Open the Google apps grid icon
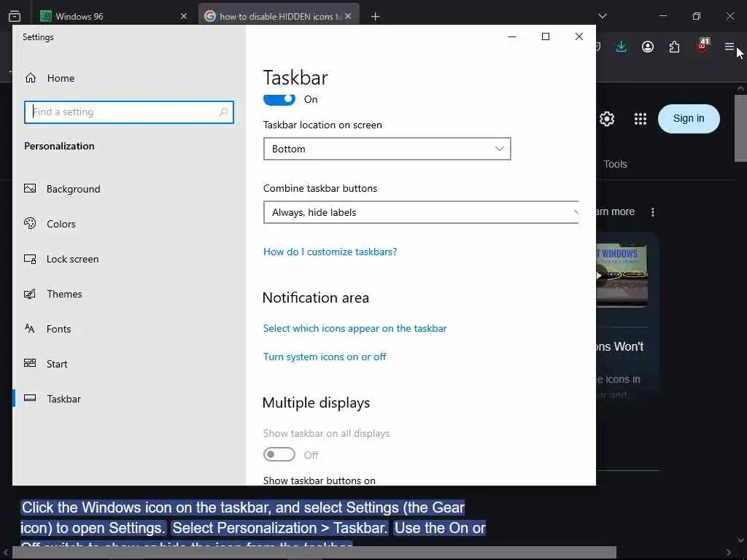This screenshot has height=560, width=747. (x=640, y=119)
